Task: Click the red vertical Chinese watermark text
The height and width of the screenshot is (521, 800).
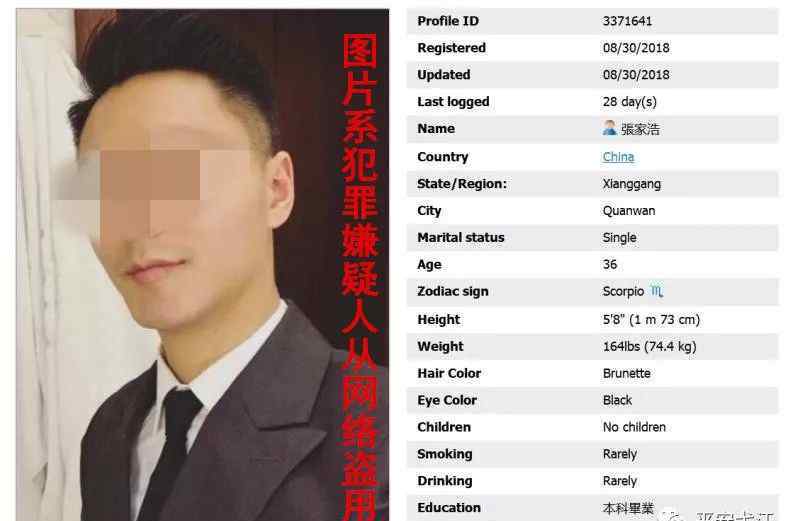Action: [360, 277]
